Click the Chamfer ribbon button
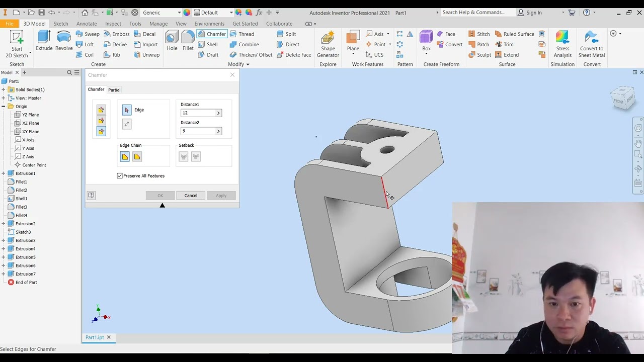 point(212,34)
